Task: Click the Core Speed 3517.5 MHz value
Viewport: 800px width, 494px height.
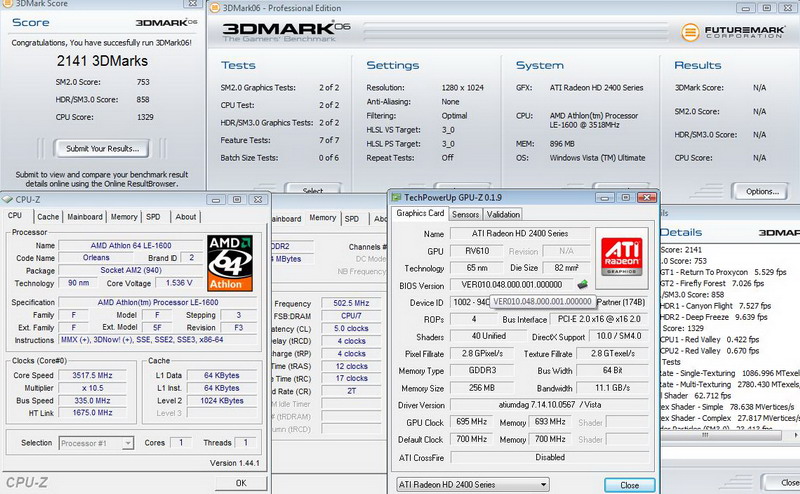Action: point(92,375)
